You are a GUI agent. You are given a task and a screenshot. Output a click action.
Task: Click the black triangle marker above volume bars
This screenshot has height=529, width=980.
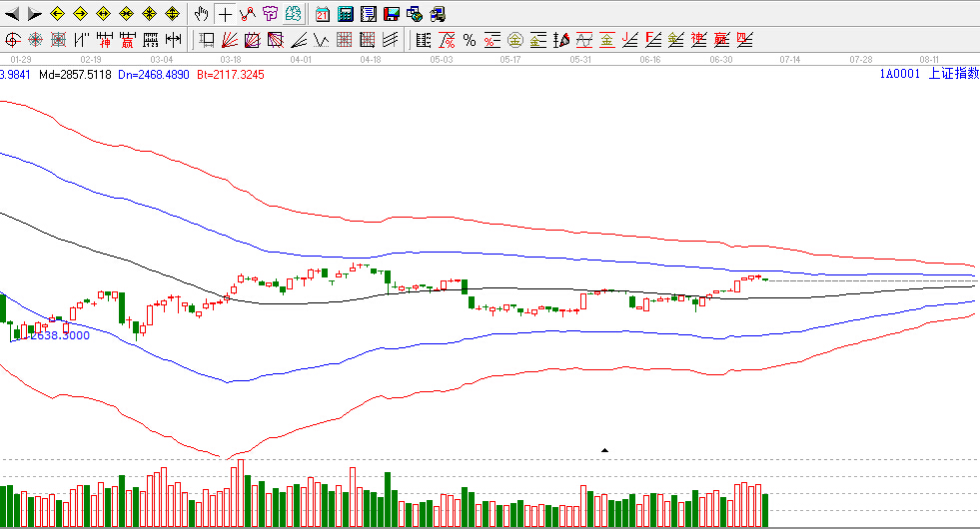(604, 450)
